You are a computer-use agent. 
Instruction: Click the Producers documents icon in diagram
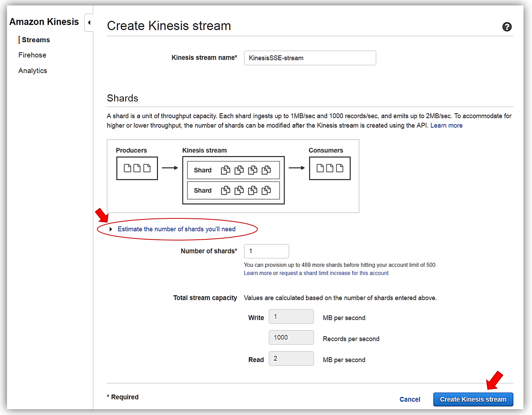(137, 168)
